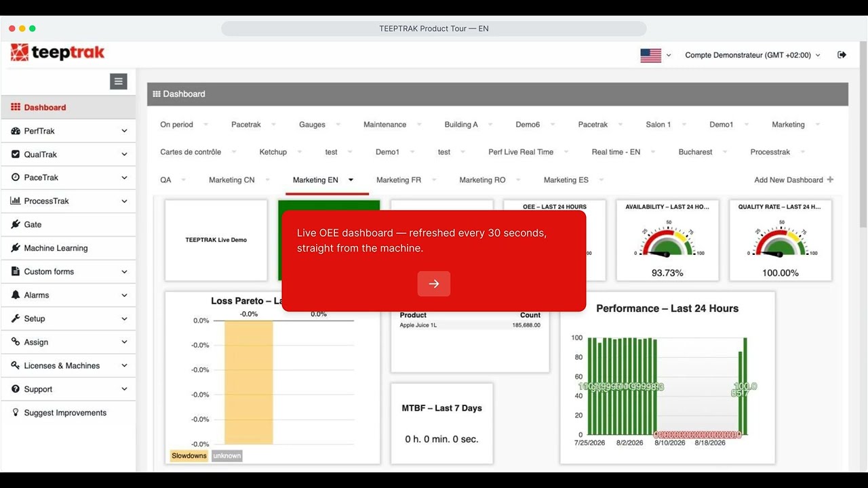Click the 185,688.00 count value
Viewport: 868px width, 488px height.
(x=527, y=325)
